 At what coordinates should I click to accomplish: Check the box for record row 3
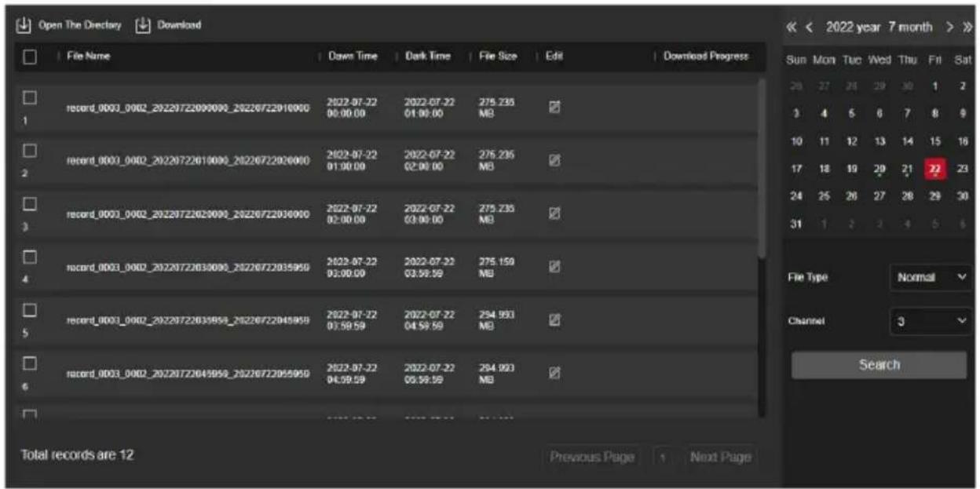pos(29,203)
